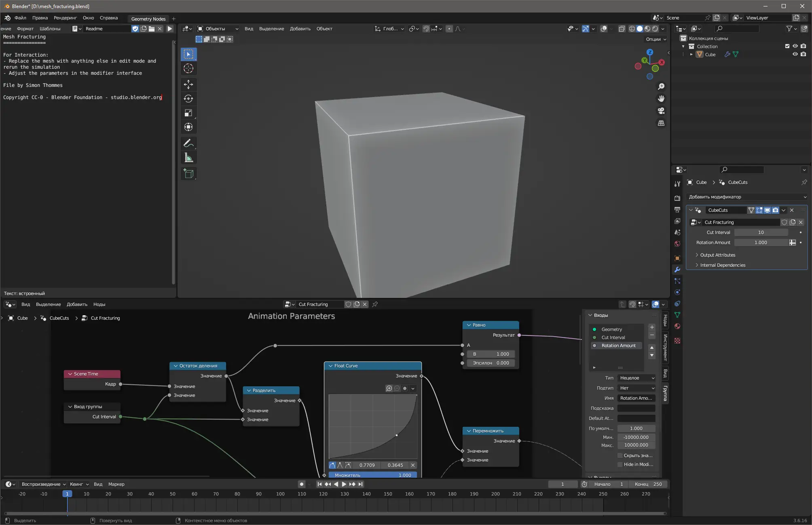Viewport: 812px width, 525px height.
Task: Choose the Measure tool
Action: (x=188, y=158)
